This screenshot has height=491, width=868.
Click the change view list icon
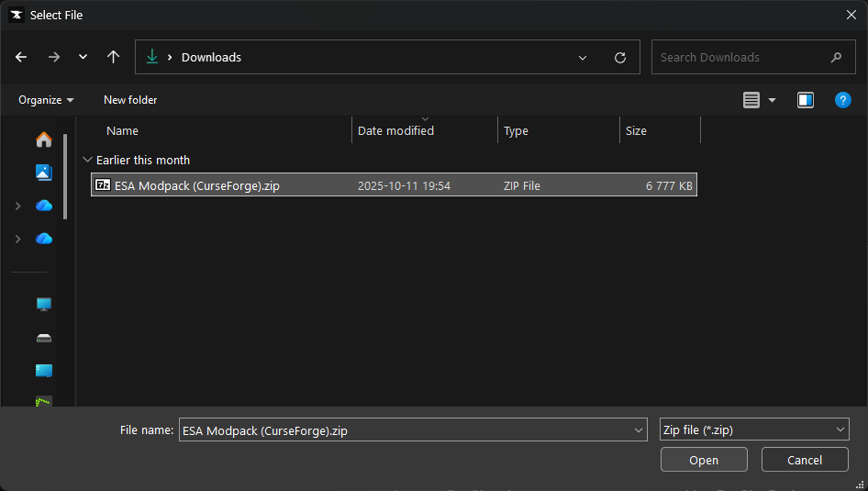[x=751, y=100]
